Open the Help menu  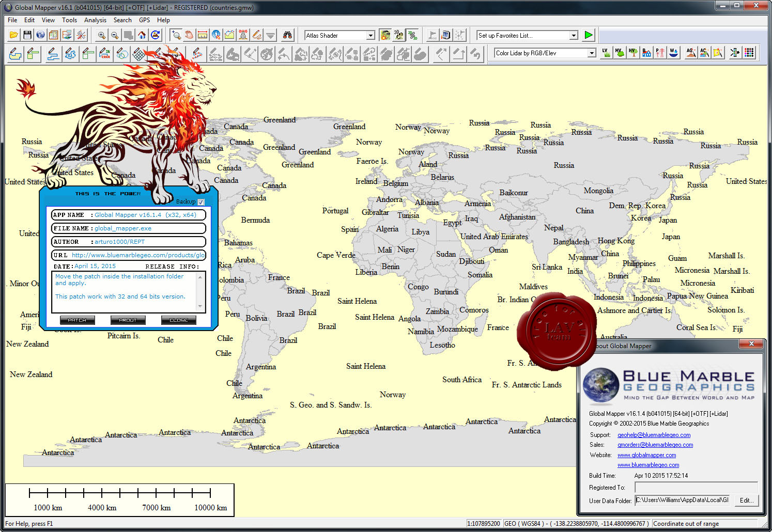(163, 20)
